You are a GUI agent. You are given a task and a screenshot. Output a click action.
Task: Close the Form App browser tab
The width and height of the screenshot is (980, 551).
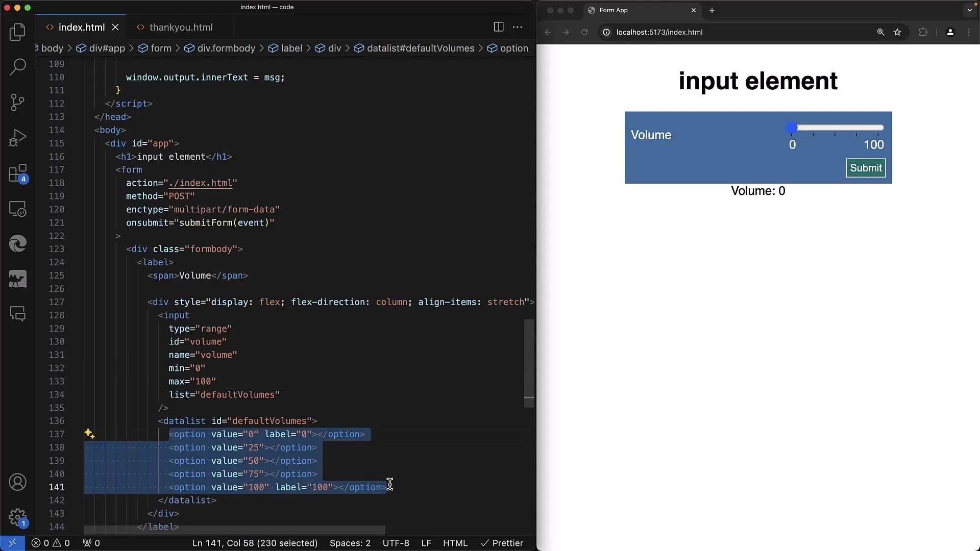point(694,10)
